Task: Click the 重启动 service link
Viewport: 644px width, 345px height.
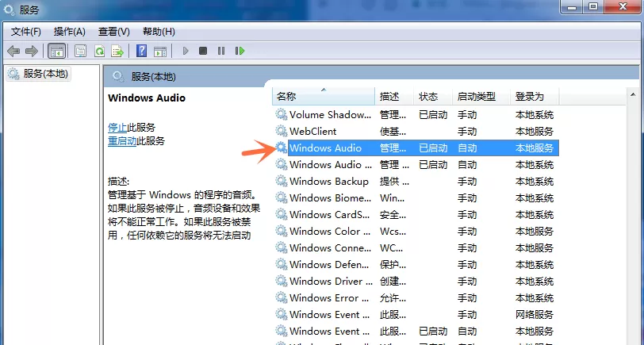Action: [122, 141]
